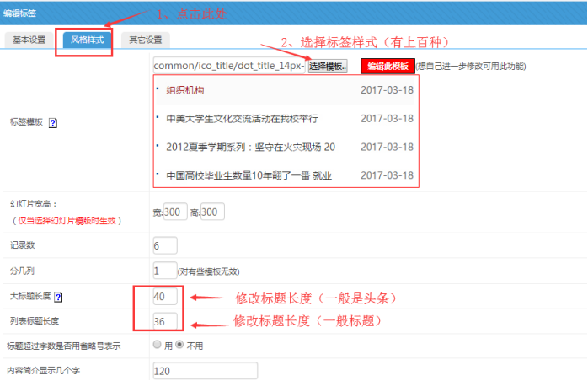Click the template path input field
The image size is (588, 381).
pyautogui.click(x=229, y=65)
